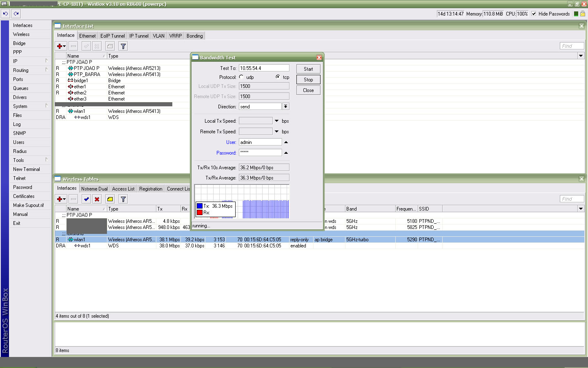Screen dimensions: 588x368
Task: Click the Start button in Bandwidth Test
Action: tap(308, 69)
